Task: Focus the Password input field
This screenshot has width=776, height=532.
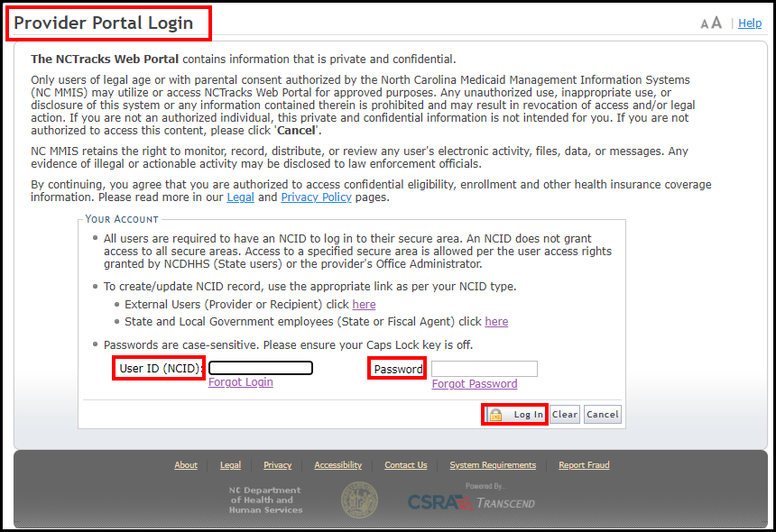Action: pos(484,369)
